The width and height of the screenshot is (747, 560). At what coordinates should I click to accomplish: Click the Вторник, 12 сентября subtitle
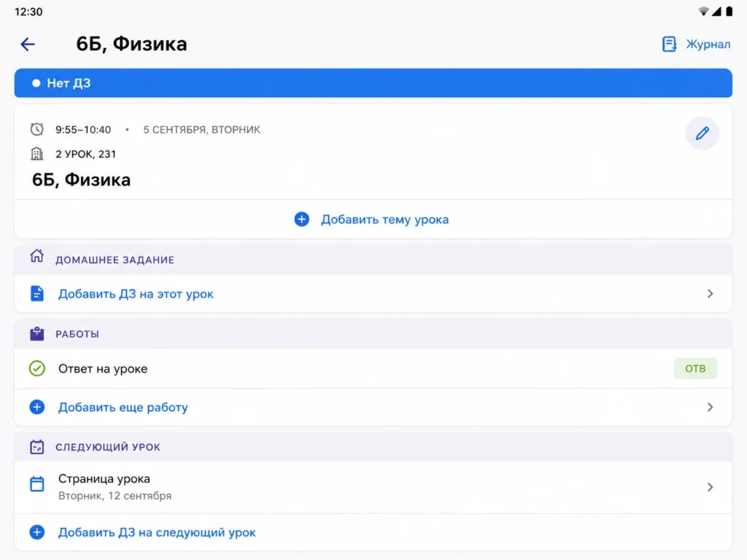[115, 496]
